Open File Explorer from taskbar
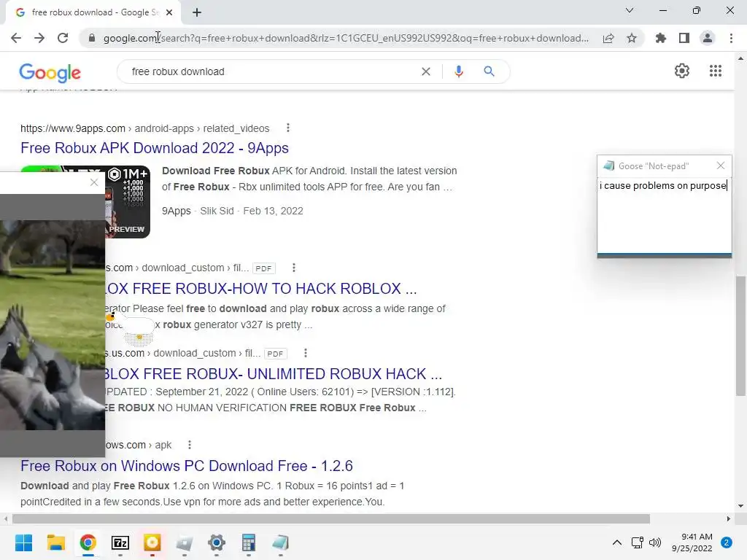747x560 pixels. (55, 542)
